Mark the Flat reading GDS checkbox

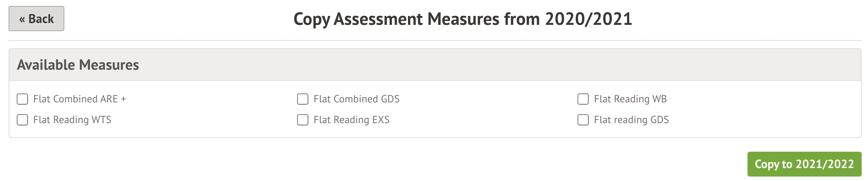click(x=583, y=120)
